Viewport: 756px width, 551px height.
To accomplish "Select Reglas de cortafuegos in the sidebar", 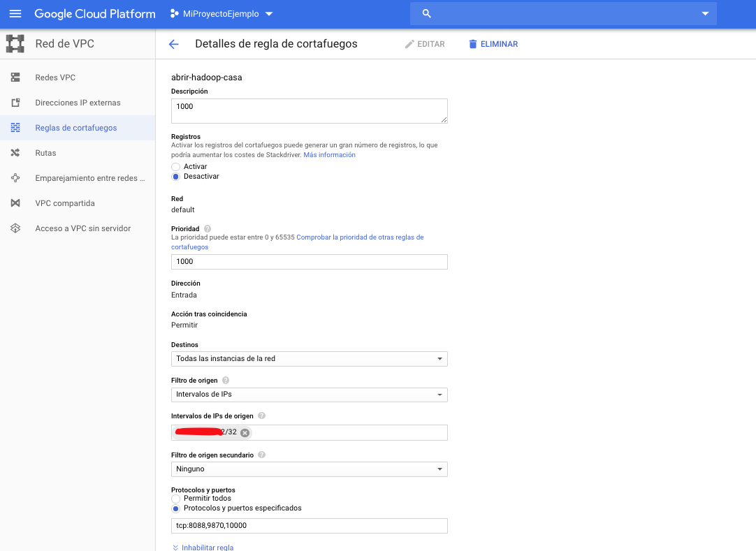I will click(x=78, y=128).
